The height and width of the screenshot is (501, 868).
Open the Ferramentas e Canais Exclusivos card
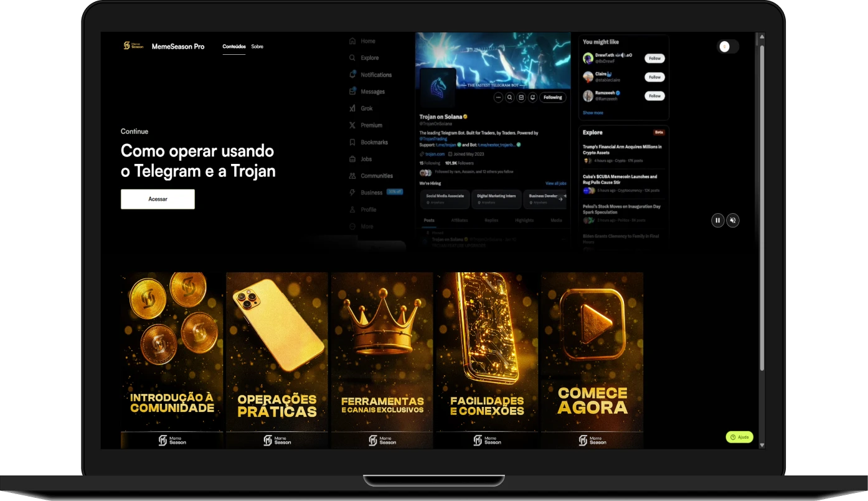click(382, 360)
